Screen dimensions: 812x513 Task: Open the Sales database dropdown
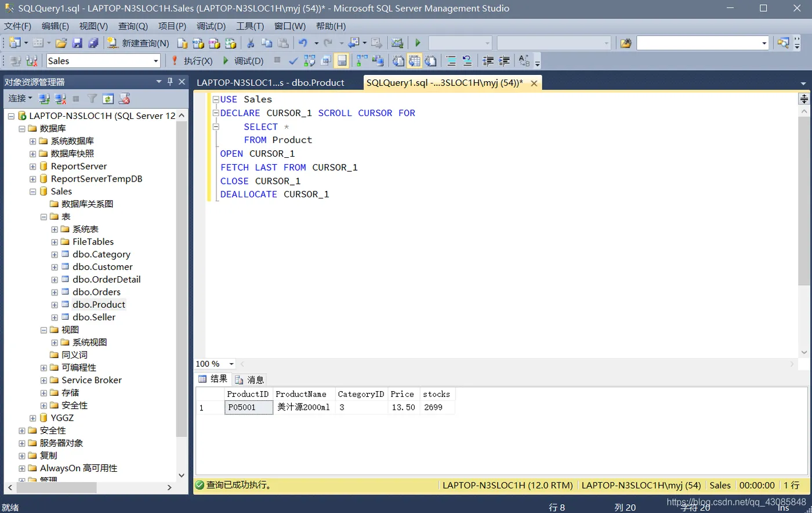155,61
